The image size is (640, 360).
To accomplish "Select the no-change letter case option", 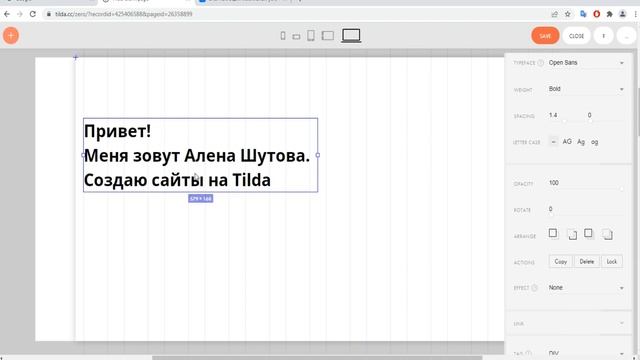I will (553, 142).
